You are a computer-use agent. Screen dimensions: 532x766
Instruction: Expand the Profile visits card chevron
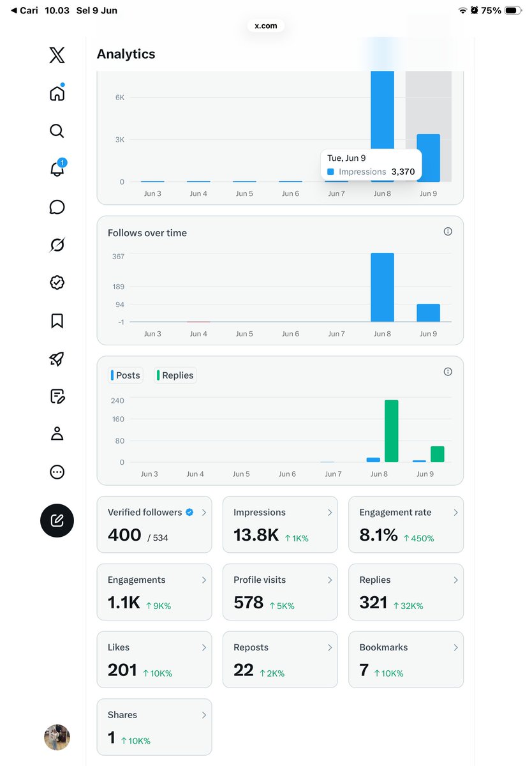pos(330,580)
